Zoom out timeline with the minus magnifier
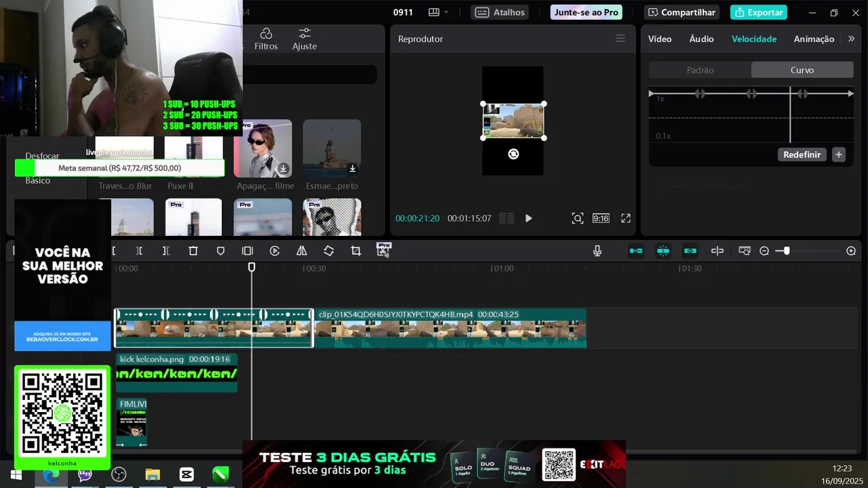This screenshot has height=488, width=868. 764,251
